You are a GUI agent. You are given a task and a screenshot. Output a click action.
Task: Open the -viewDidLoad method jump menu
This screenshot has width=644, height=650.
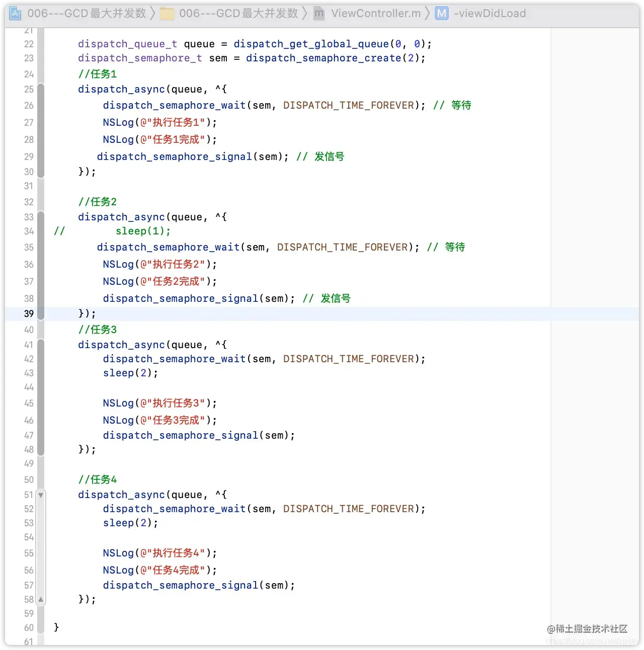tap(481, 14)
